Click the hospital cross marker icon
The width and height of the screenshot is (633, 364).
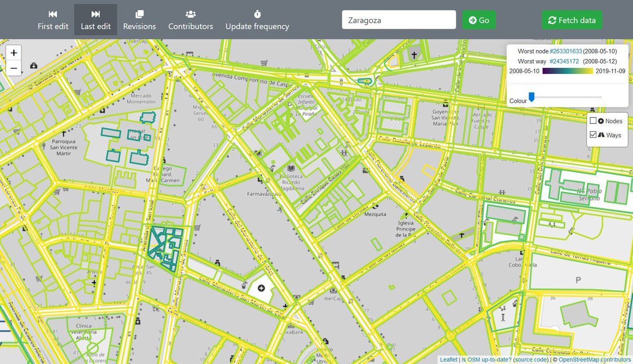[x=261, y=288]
